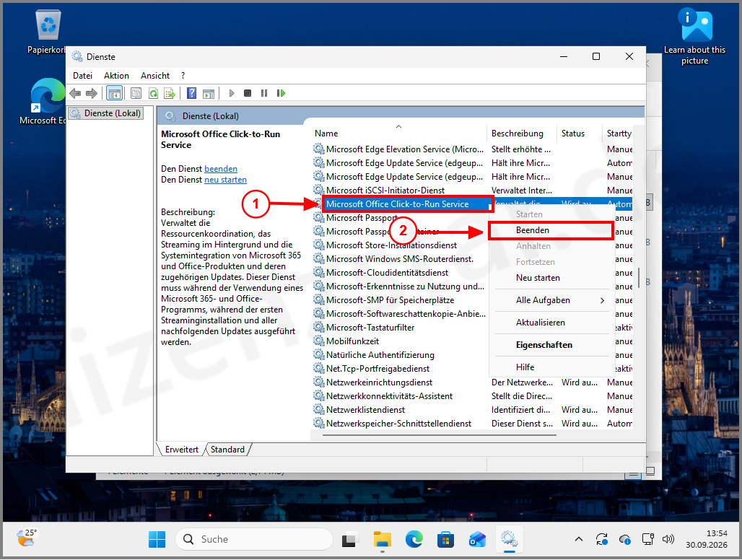Click the gear icon of Microsoft-Tastaturfilter
The width and height of the screenshot is (742, 560).
[319, 327]
